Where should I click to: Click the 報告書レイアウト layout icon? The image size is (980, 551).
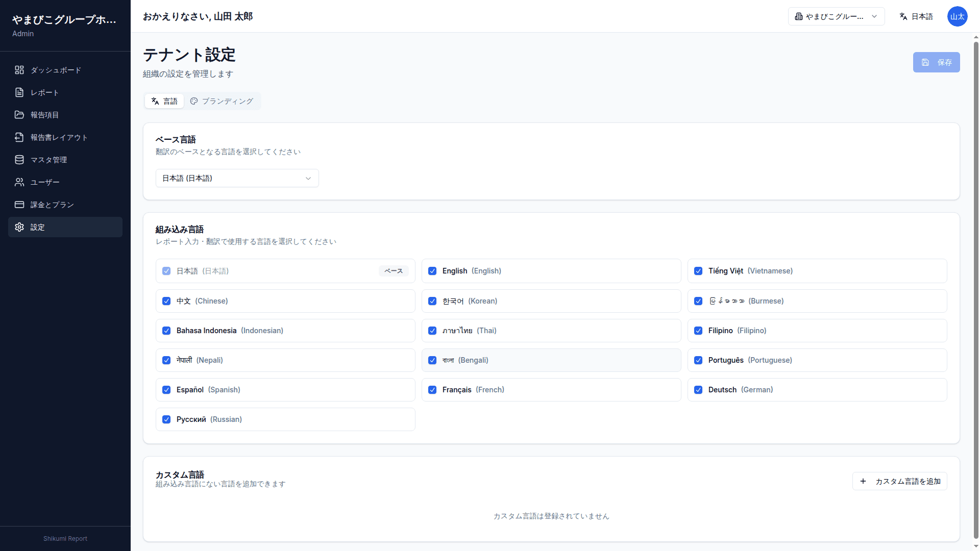tap(19, 137)
